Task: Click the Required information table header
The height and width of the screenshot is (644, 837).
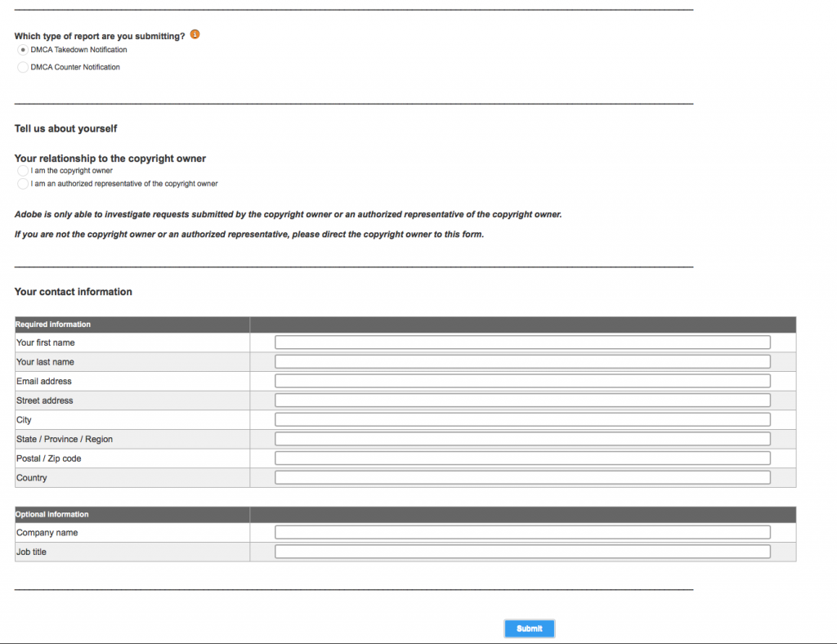Action: [53, 324]
